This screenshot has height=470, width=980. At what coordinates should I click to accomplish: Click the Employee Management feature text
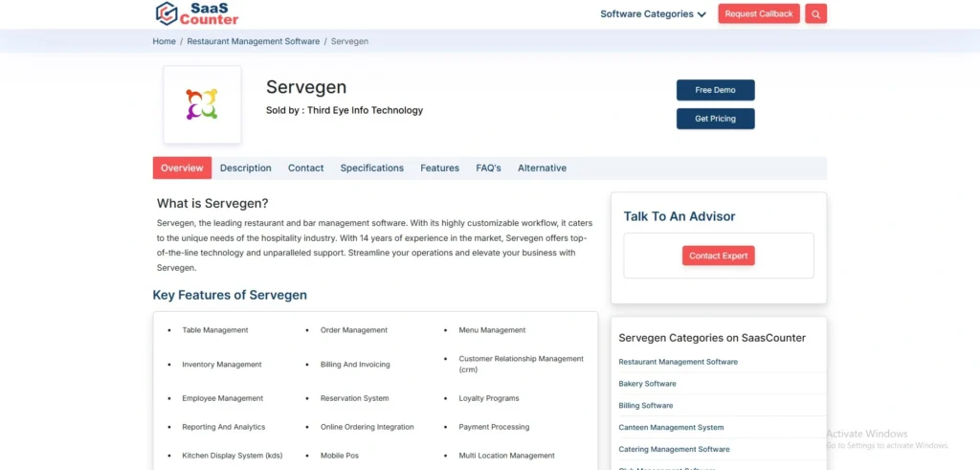pyautogui.click(x=222, y=398)
